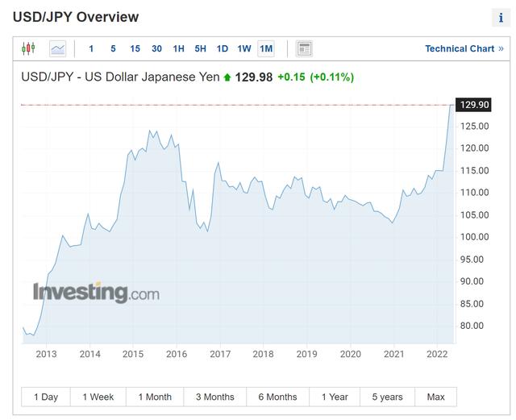Choose the 1 Day range

(46, 397)
